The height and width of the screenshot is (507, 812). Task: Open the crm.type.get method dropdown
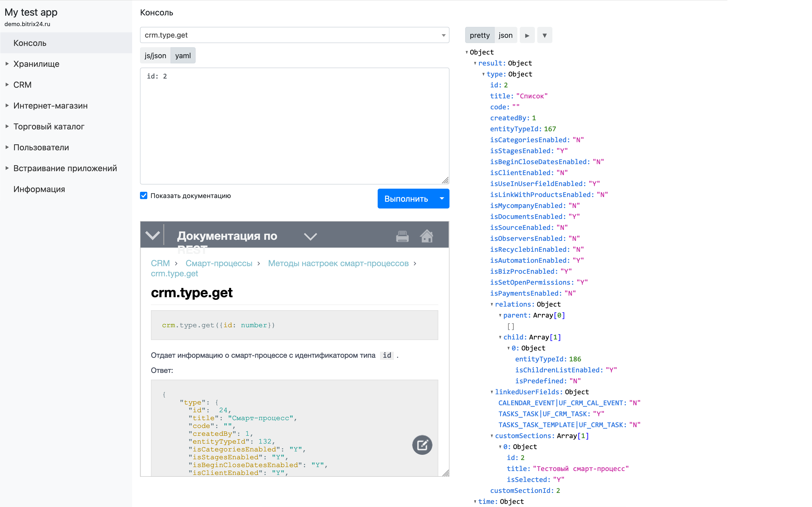(x=443, y=35)
